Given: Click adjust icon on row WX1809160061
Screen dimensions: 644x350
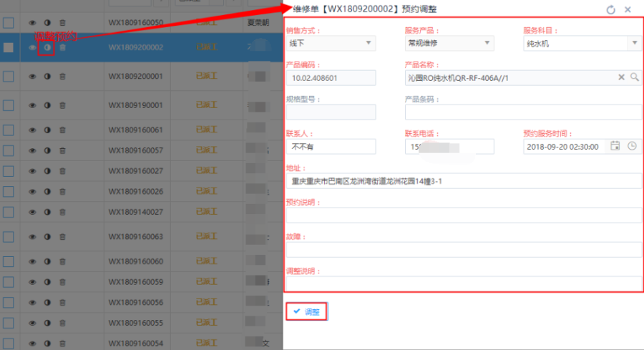Looking at the screenshot, I should tap(47, 130).
